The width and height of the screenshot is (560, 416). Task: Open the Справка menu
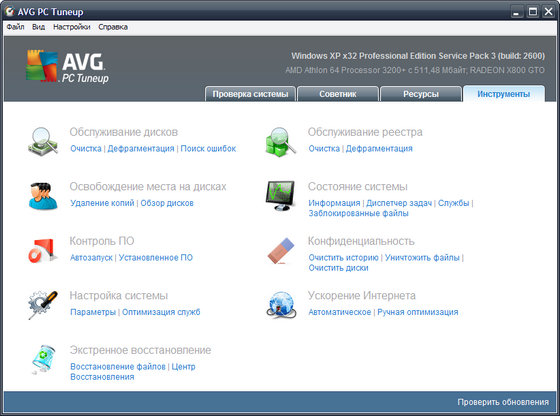point(113,27)
